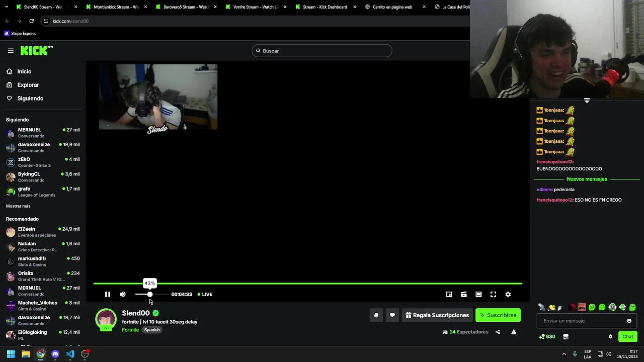Screen dimensions: 644x362
Task: Mute the stream volume speaker icon
Action: coord(123,295)
